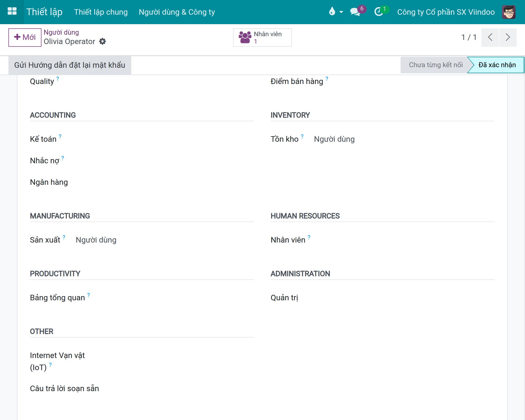Show the Nhắc nợ help question mark
This screenshot has height=420, width=525.
pyautogui.click(x=62, y=158)
